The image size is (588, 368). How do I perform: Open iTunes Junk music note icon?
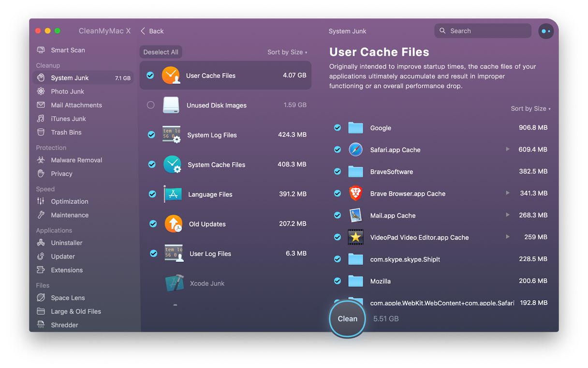[x=41, y=118]
